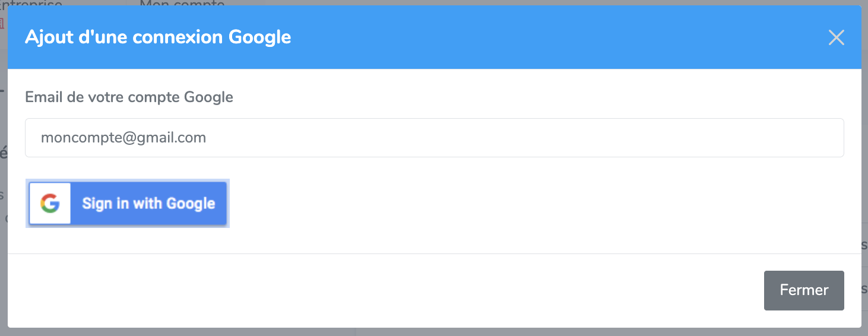Click the Mon compte heading behind the dialog
This screenshot has height=336, width=868.
(182, 4)
